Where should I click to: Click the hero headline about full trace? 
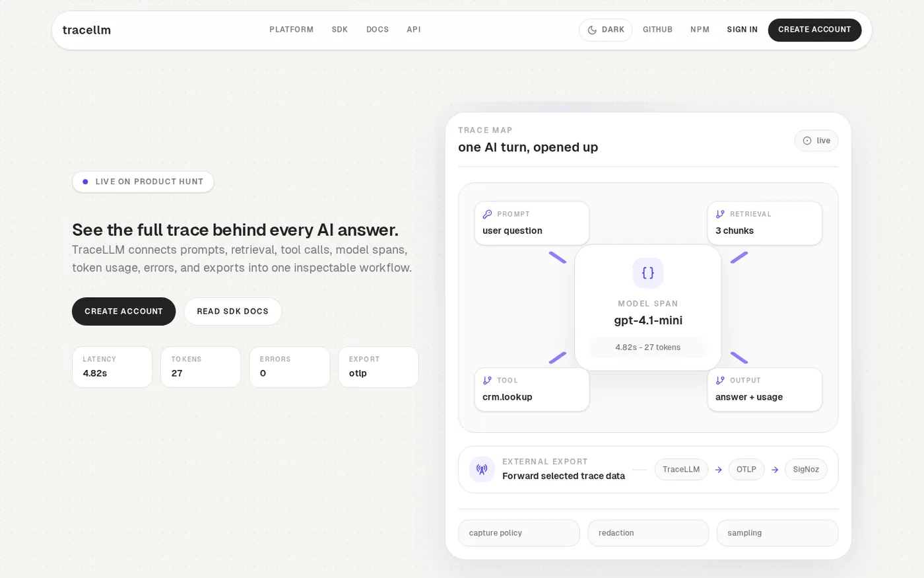tap(235, 230)
